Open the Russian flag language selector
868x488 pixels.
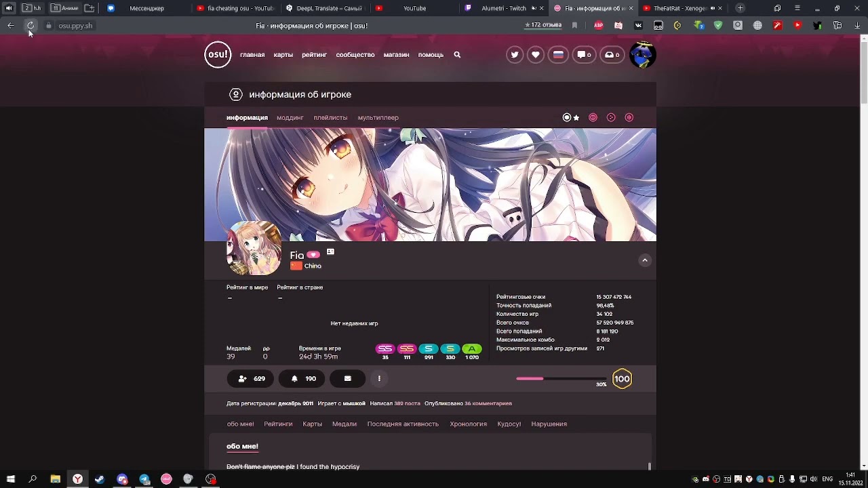558,55
